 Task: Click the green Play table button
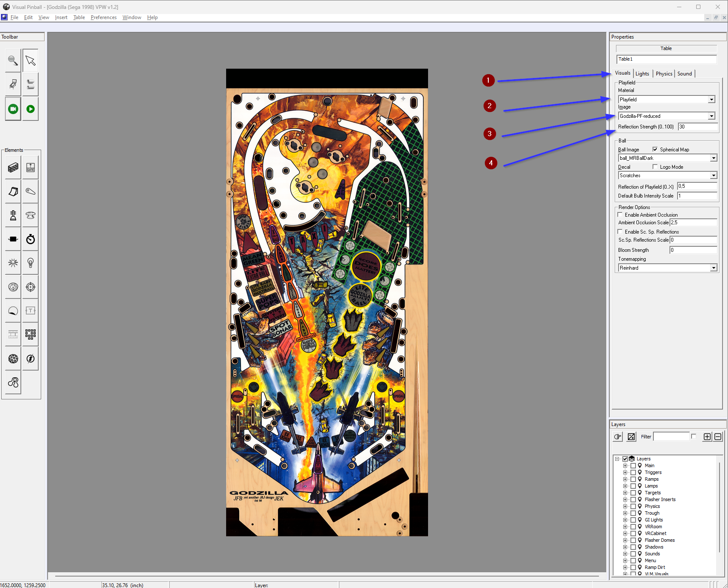click(x=31, y=109)
